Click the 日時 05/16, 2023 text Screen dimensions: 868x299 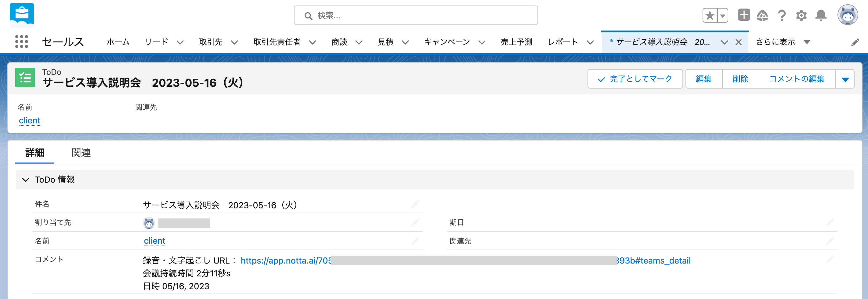pyautogui.click(x=176, y=286)
